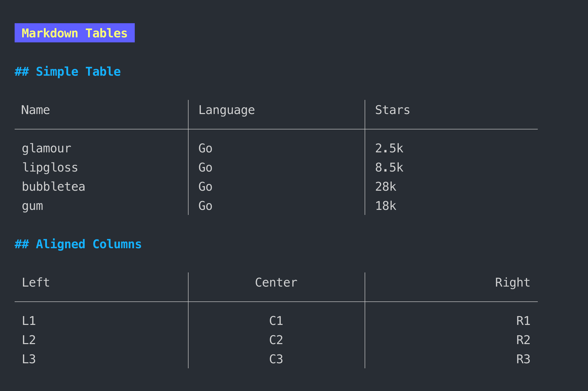Click the 28k stars value

pos(386,187)
